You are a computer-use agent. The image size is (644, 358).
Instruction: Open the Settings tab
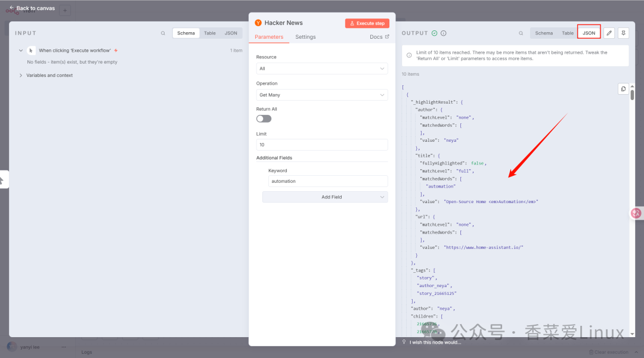pyautogui.click(x=305, y=37)
